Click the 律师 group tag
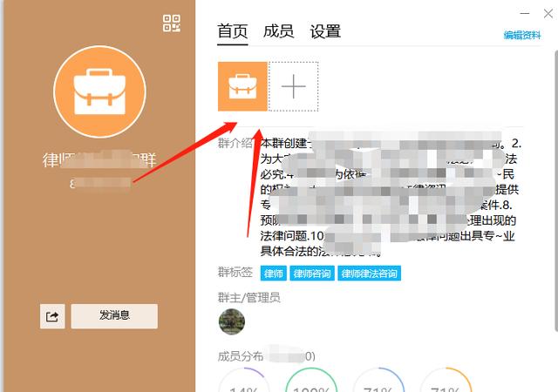This screenshot has height=392, width=558. pyautogui.click(x=274, y=274)
